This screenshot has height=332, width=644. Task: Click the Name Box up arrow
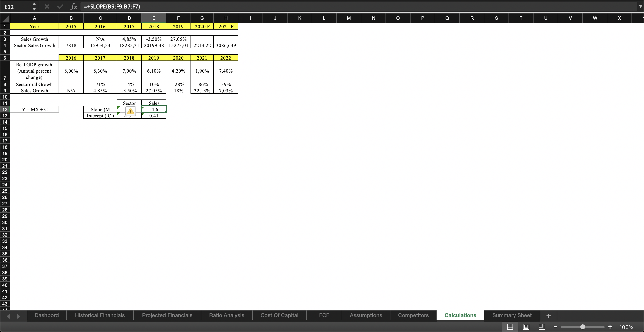point(34,4)
